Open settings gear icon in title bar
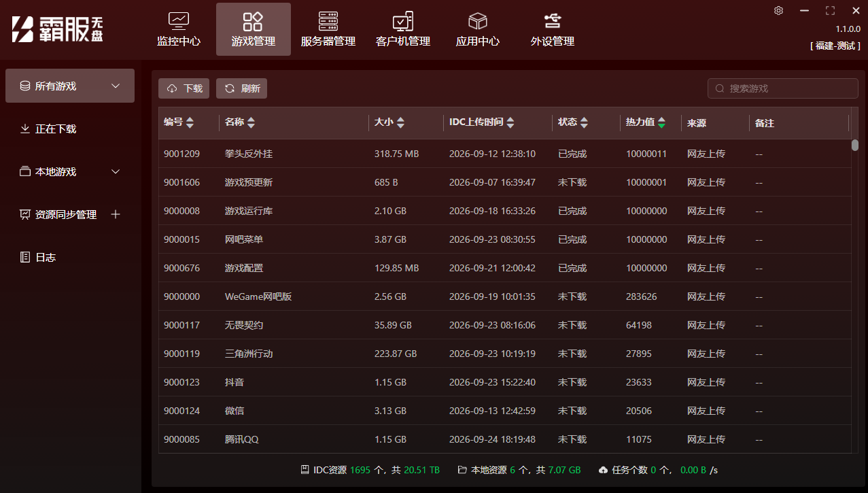 point(779,10)
